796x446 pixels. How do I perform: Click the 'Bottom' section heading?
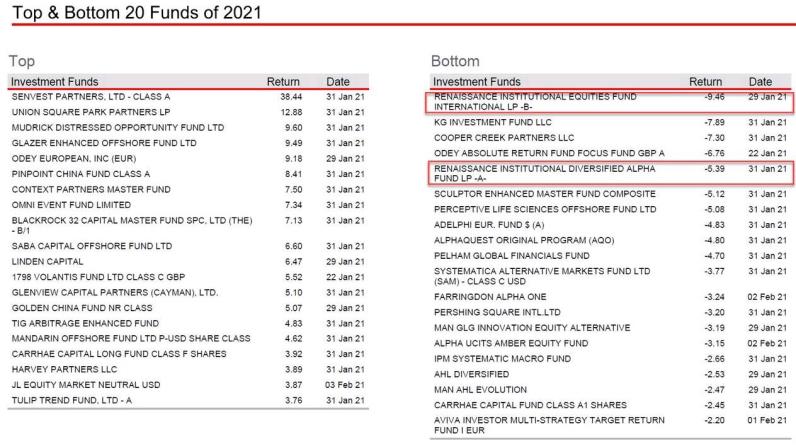pos(455,61)
